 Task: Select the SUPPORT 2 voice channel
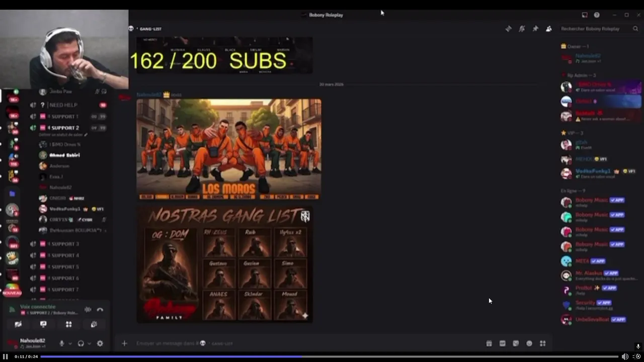65,128
